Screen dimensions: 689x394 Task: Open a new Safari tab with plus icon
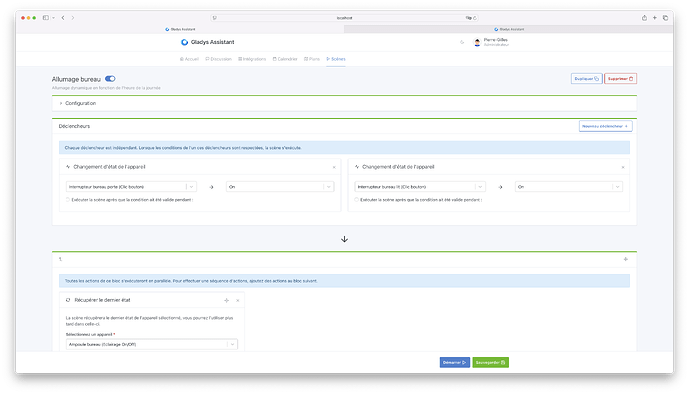[x=655, y=18]
